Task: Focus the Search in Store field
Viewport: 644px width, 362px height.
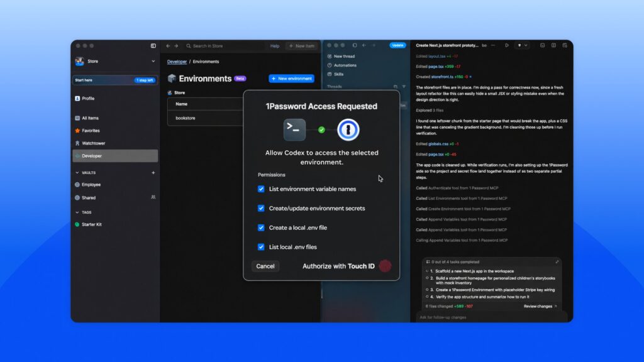Action: coord(224,46)
